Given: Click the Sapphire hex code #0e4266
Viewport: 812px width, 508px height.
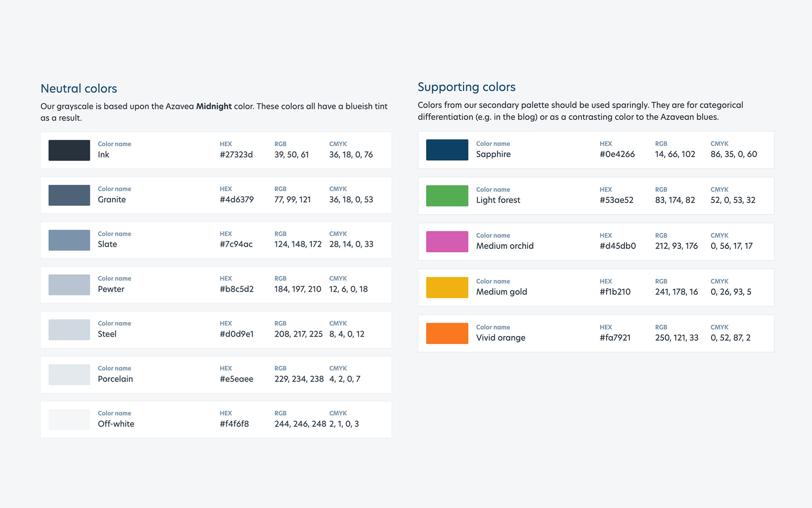Looking at the screenshot, I should tap(617, 154).
